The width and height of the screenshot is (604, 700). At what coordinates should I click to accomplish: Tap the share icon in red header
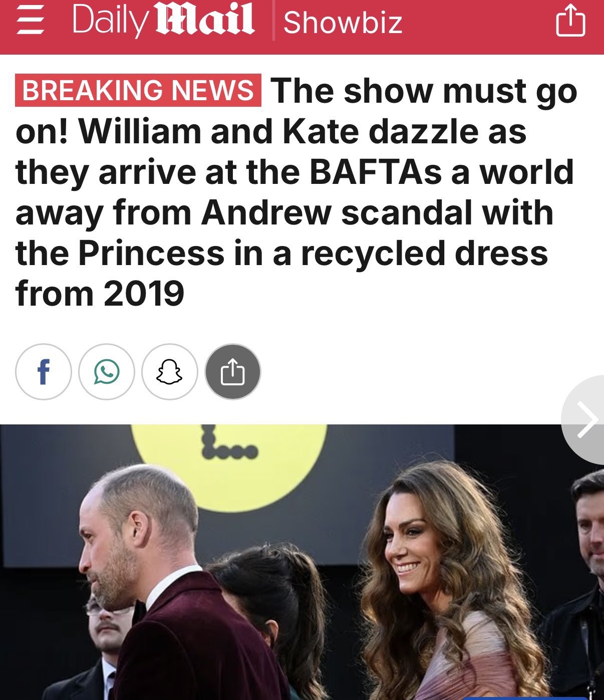point(570,22)
